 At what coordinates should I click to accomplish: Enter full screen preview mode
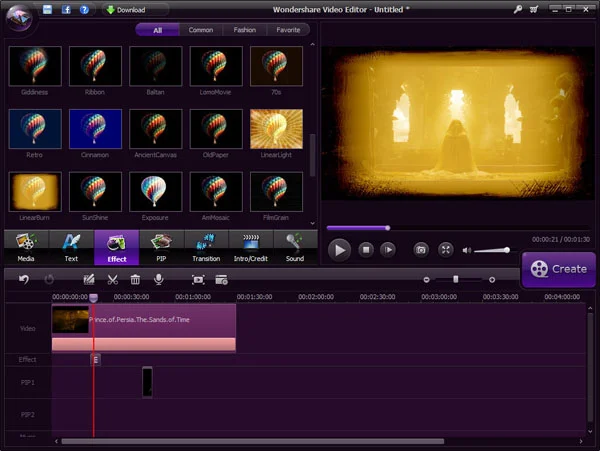[446, 249]
